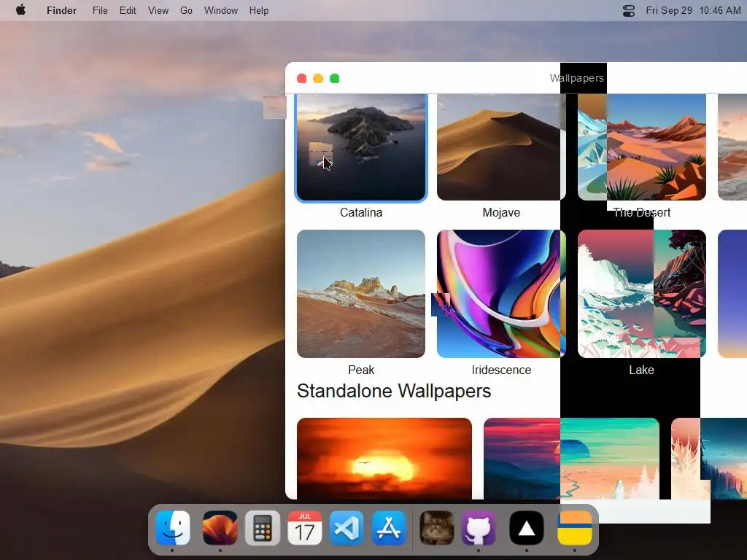Click the Mojave label text

tap(501, 212)
